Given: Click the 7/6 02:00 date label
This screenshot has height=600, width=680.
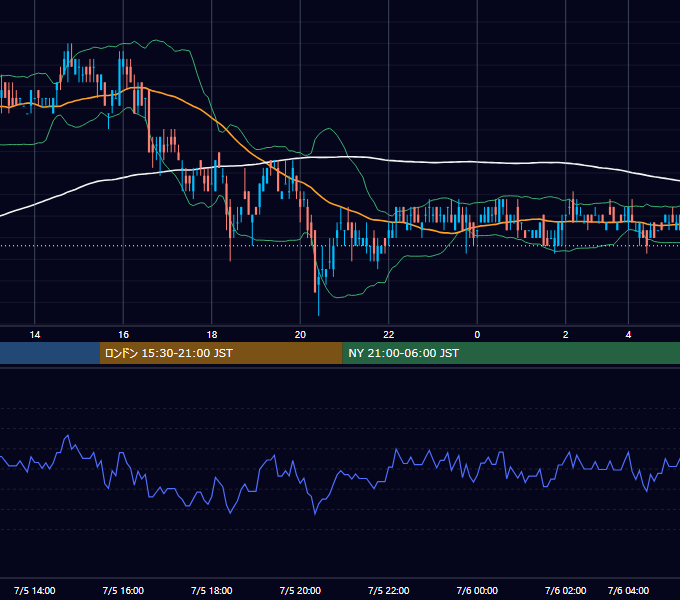Looking at the screenshot, I should (566, 590).
